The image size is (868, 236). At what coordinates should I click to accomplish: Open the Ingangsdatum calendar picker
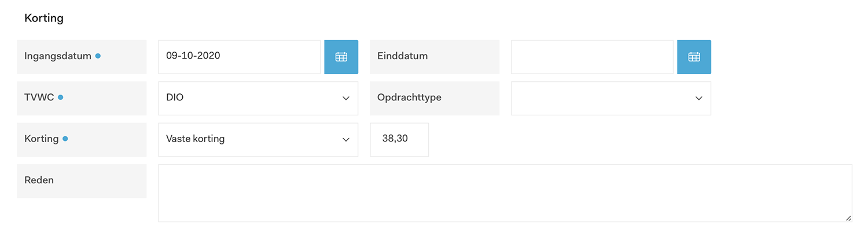[341, 57]
